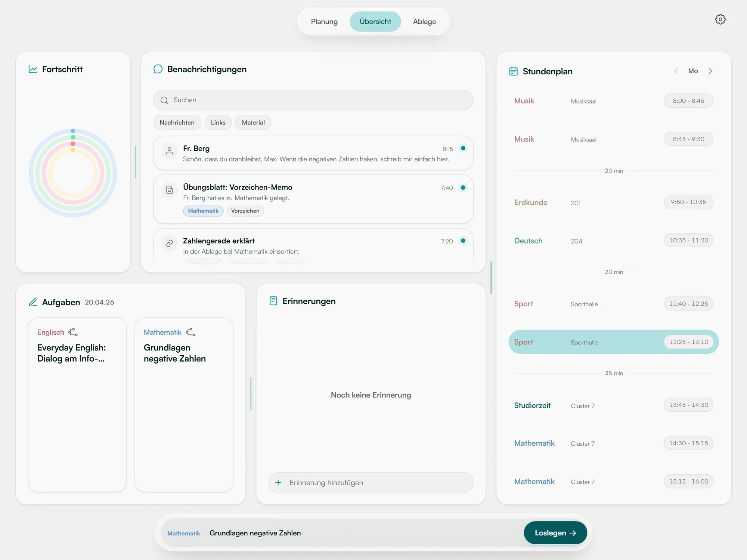
Task: Click the Benachrichtigungen speech bubble icon
Action: (158, 69)
